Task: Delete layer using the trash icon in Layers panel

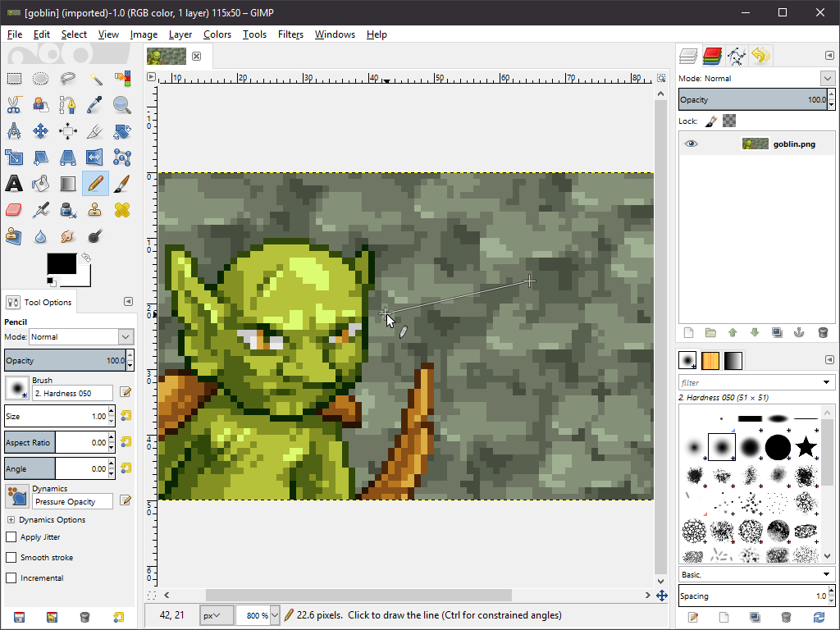Action: 823,332
